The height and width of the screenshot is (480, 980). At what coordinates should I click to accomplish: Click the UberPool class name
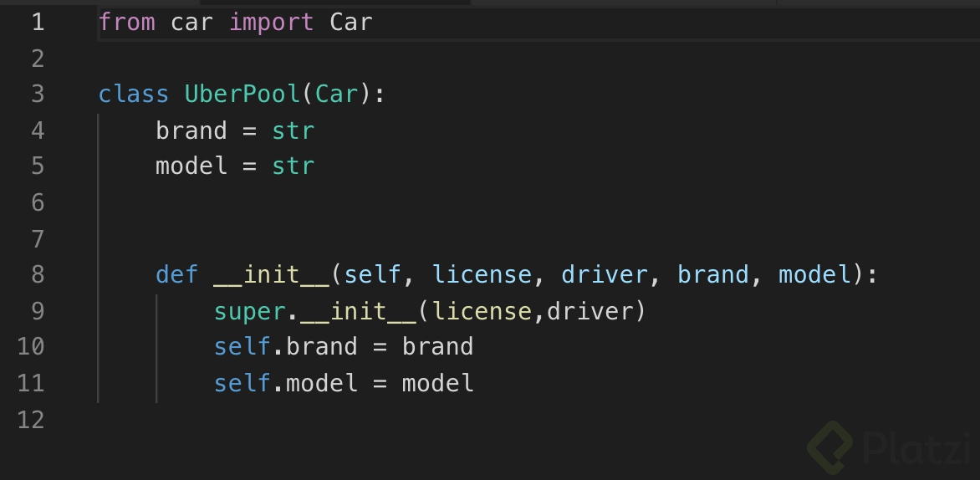tap(242, 94)
